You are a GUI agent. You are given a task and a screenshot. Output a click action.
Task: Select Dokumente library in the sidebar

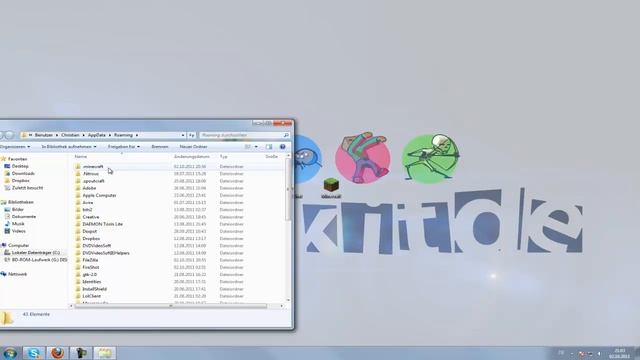(x=24, y=217)
